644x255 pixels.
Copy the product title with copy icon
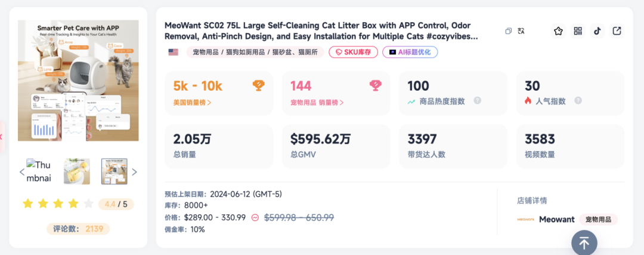pos(508,31)
